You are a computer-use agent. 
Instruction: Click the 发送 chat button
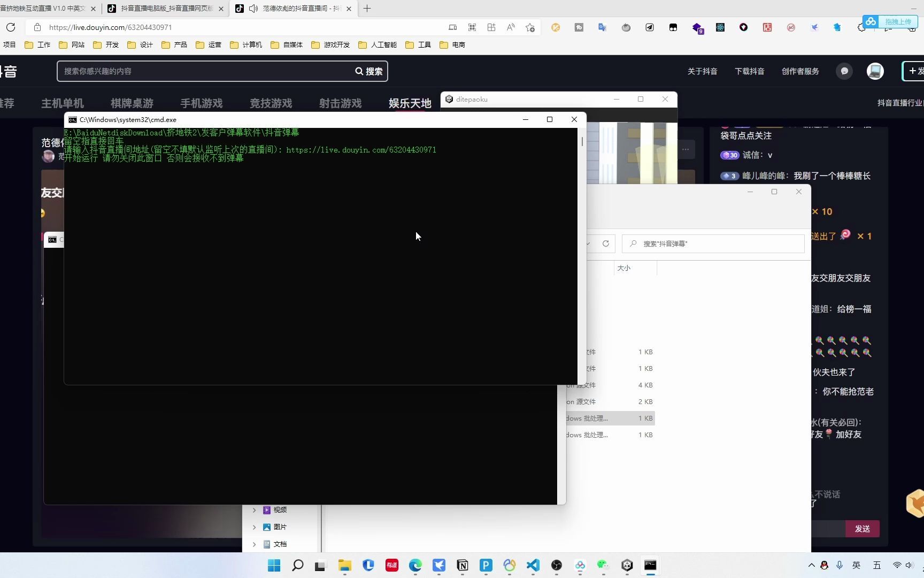click(863, 529)
